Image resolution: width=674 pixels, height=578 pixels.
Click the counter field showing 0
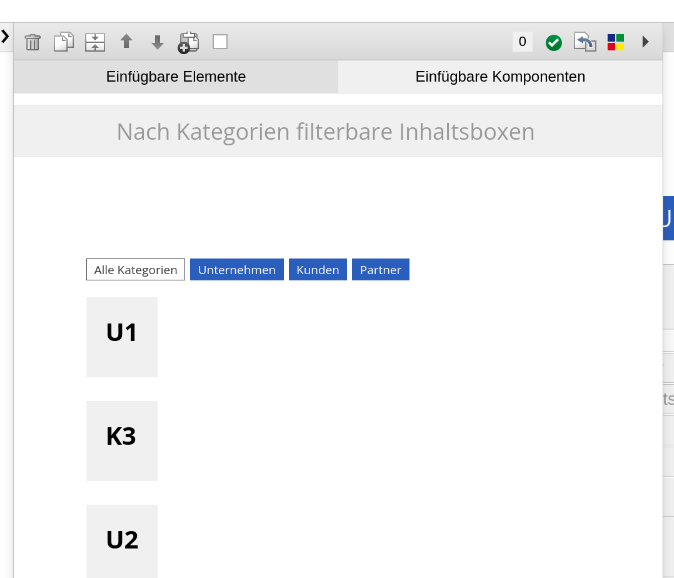(x=522, y=42)
